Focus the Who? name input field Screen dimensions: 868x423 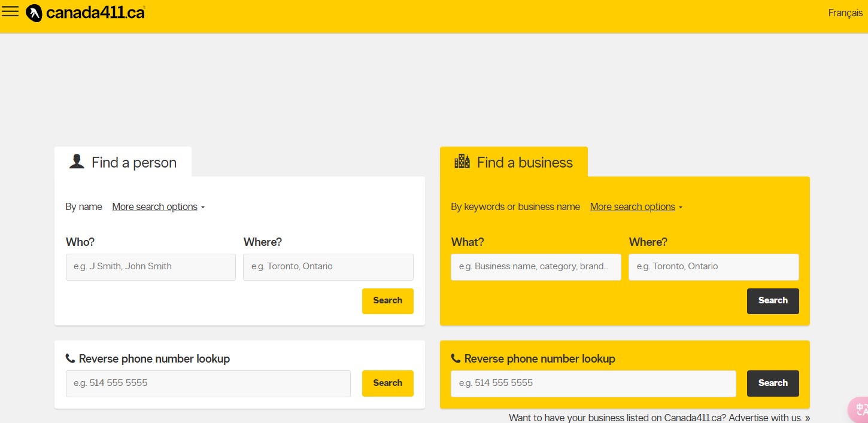[151, 267]
